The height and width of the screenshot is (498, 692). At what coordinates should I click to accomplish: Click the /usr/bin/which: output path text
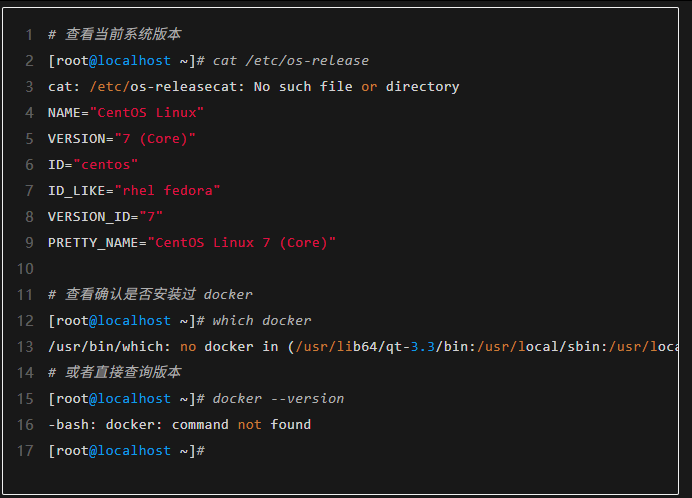click(x=109, y=347)
